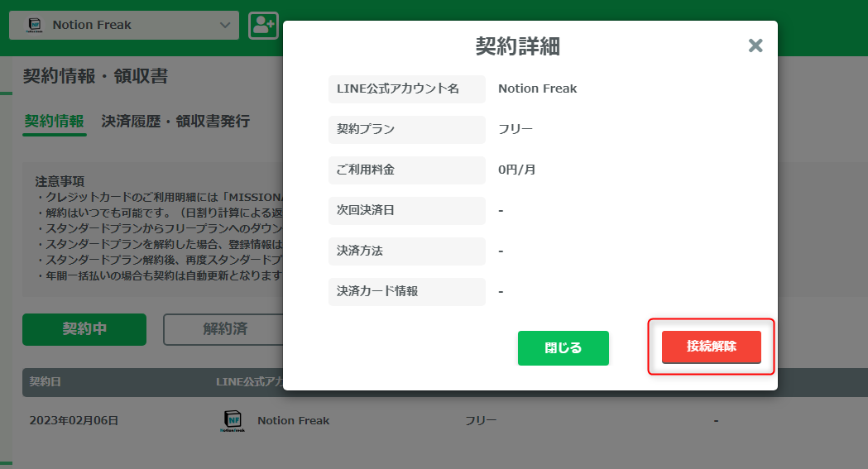The width and height of the screenshot is (868, 469).
Task: Click the add user icon in header
Action: click(263, 26)
